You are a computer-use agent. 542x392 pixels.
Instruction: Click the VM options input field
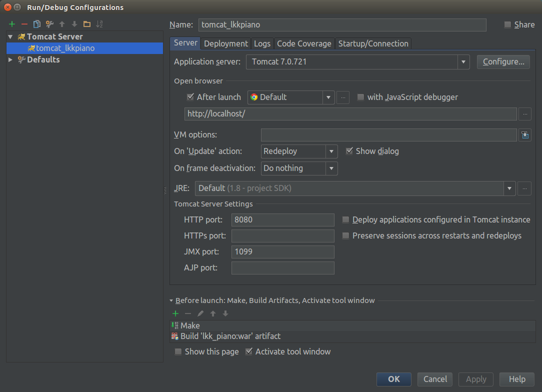(x=388, y=135)
